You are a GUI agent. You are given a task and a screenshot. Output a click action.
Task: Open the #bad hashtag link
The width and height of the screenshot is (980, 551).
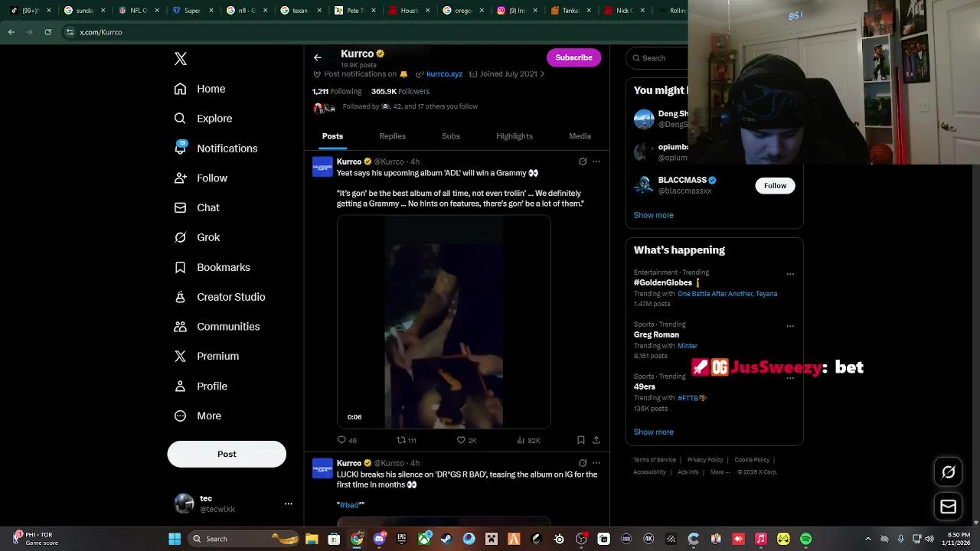point(350,505)
